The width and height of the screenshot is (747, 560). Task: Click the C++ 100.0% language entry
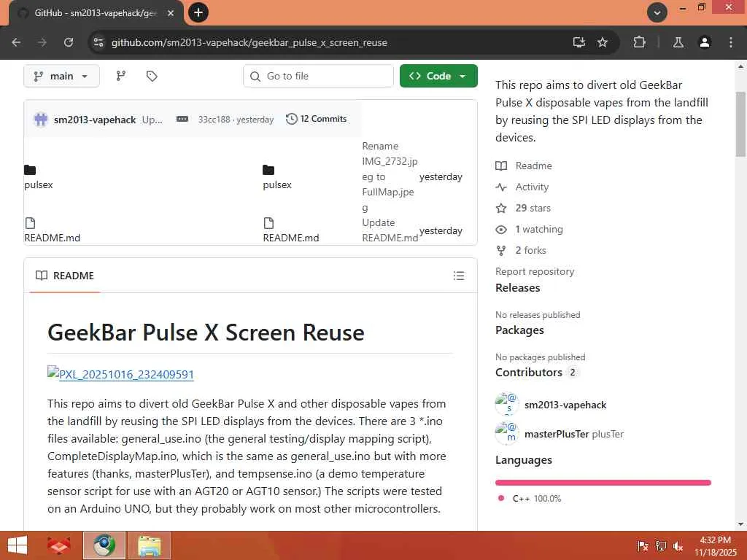pyautogui.click(x=530, y=499)
